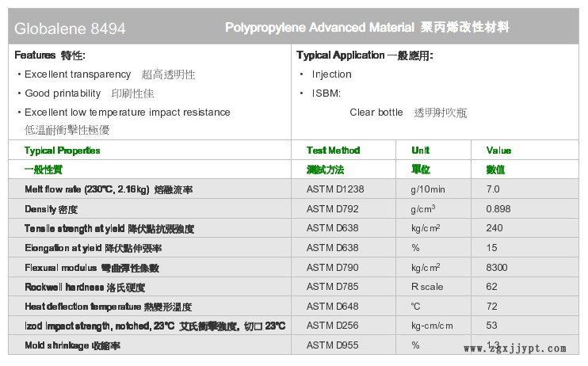Click the Globalene 8494 product title

tap(71, 29)
